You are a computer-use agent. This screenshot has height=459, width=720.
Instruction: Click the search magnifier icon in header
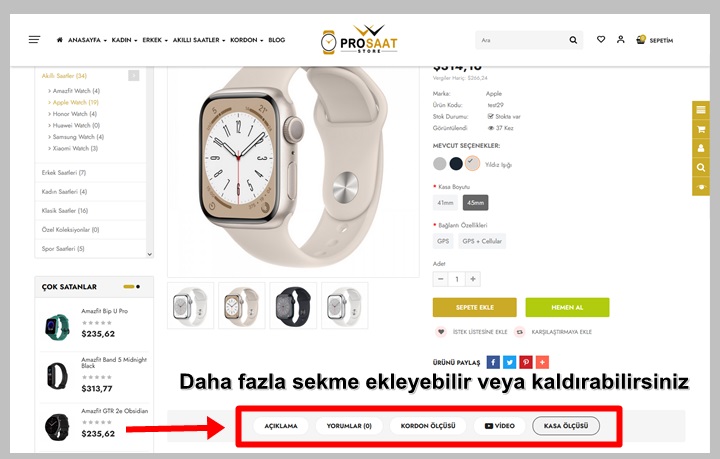tap(573, 40)
